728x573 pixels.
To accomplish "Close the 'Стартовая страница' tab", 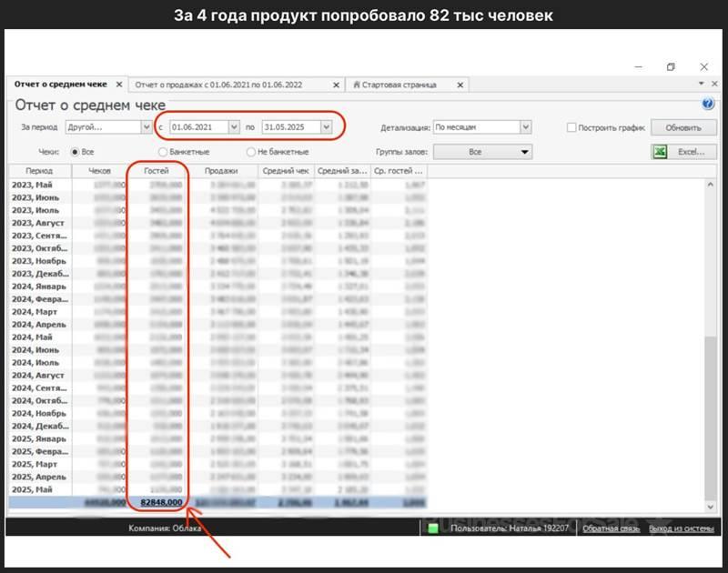I will 460,85.
